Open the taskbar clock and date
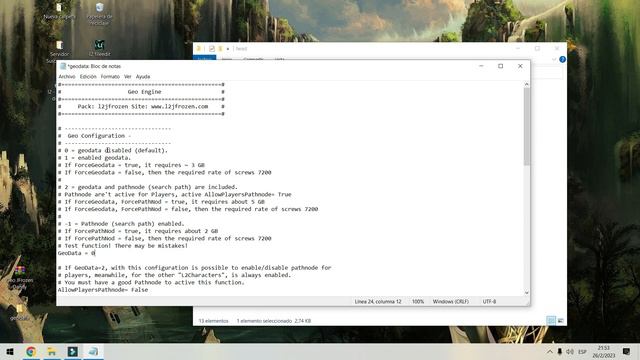This screenshot has height=360, width=640. point(604,352)
